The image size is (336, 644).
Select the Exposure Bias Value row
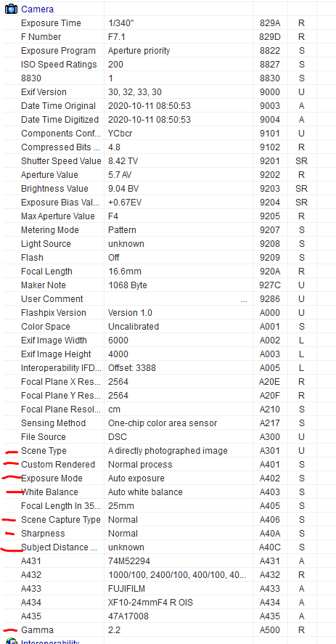(x=168, y=203)
